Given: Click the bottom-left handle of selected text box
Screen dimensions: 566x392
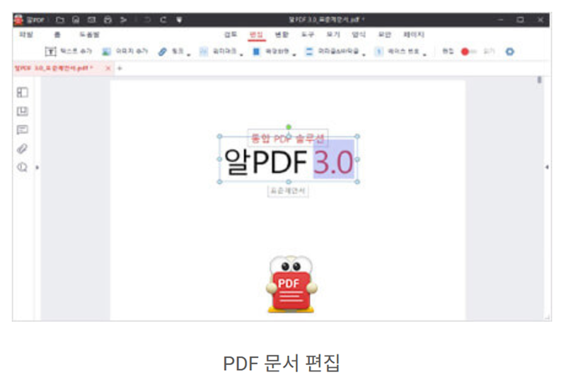Looking at the screenshot, I should point(219,182).
